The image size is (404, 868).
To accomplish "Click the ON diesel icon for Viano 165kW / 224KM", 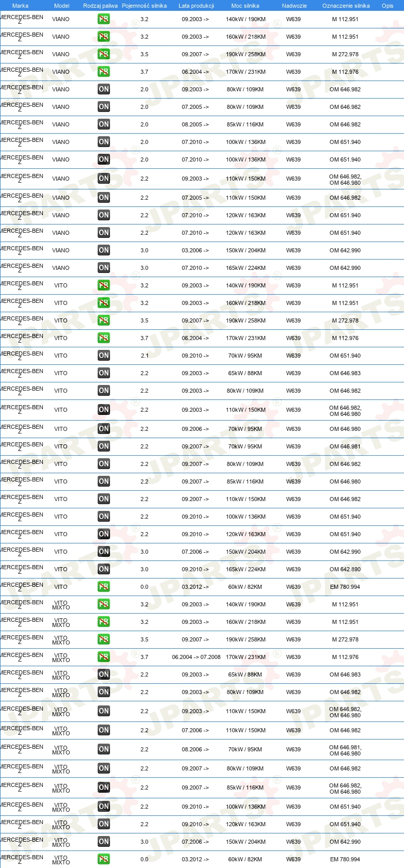I will [x=104, y=268].
